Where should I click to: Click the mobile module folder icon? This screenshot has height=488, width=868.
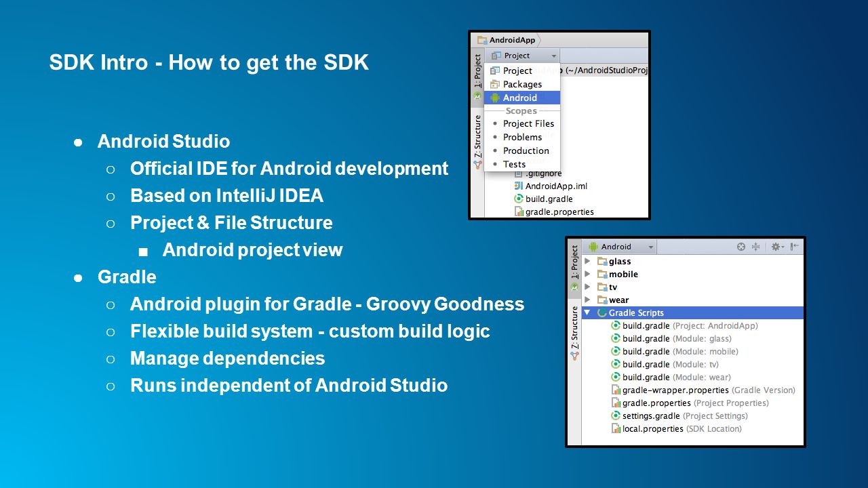tap(602, 274)
